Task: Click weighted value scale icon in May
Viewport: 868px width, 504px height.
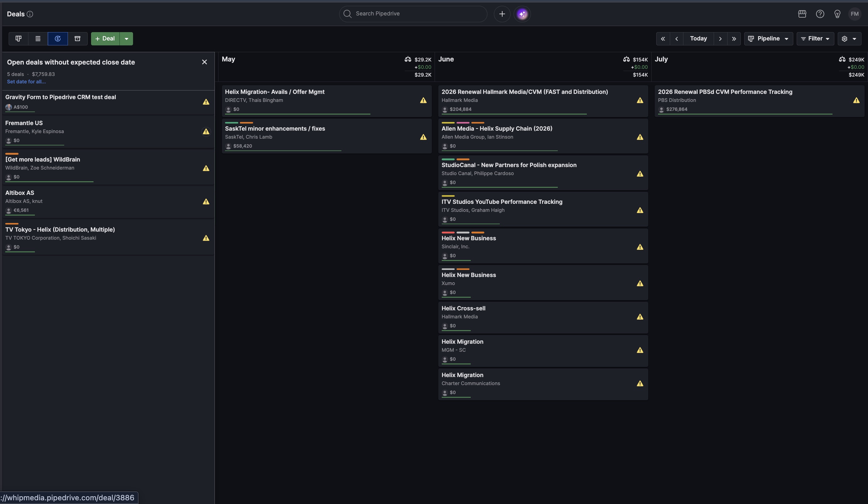Action: pyautogui.click(x=408, y=59)
